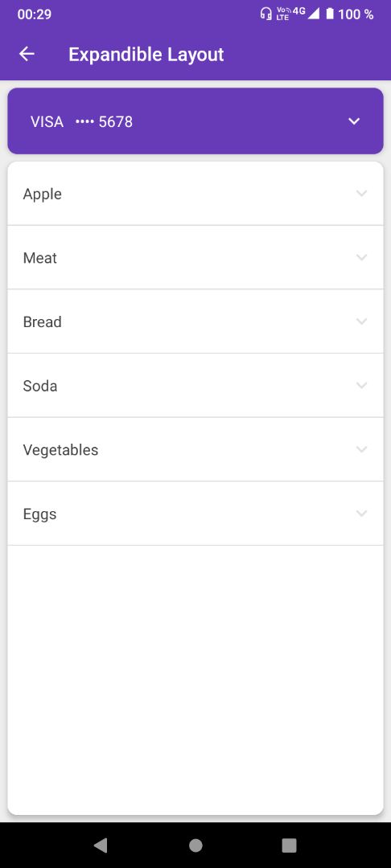Expand the Bread row chevron
Viewport: 391px width, 868px height.
pos(362,321)
